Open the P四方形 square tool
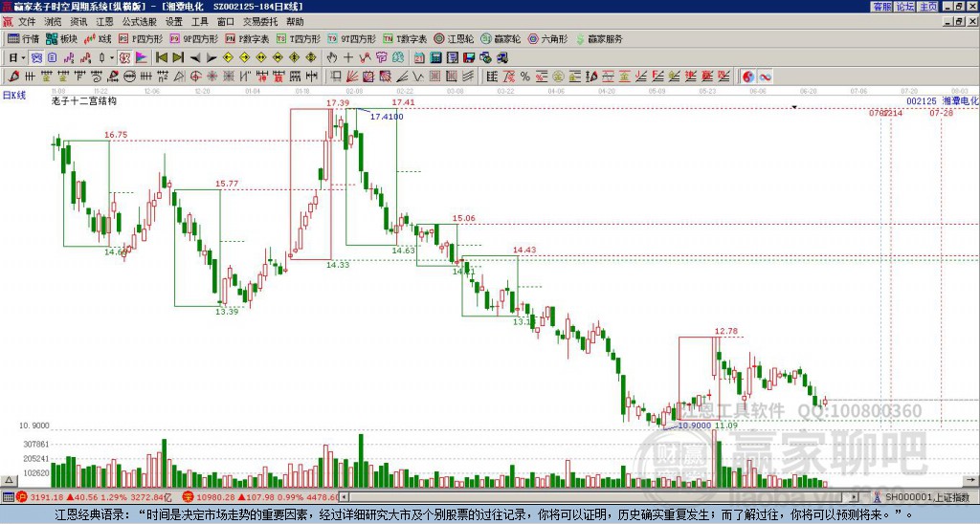 pyautogui.click(x=141, y=38)
